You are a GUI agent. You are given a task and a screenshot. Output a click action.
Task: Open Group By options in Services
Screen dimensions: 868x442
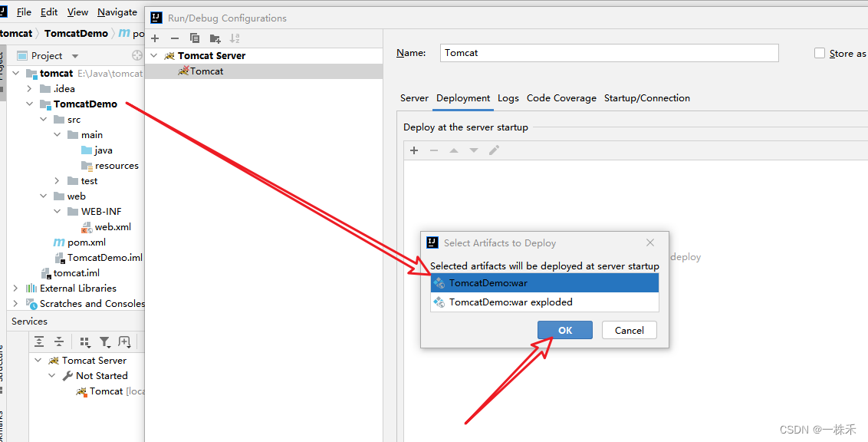(84, 341)
